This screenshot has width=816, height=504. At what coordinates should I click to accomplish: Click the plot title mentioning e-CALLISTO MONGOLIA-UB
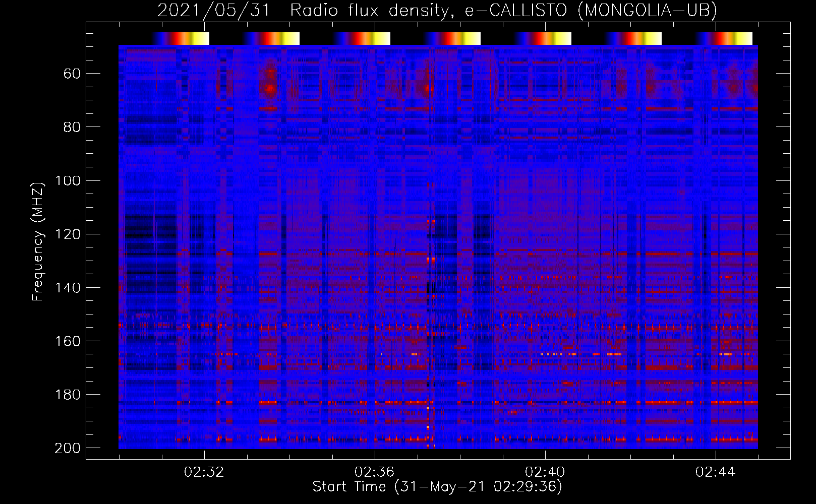pos(437,11)
